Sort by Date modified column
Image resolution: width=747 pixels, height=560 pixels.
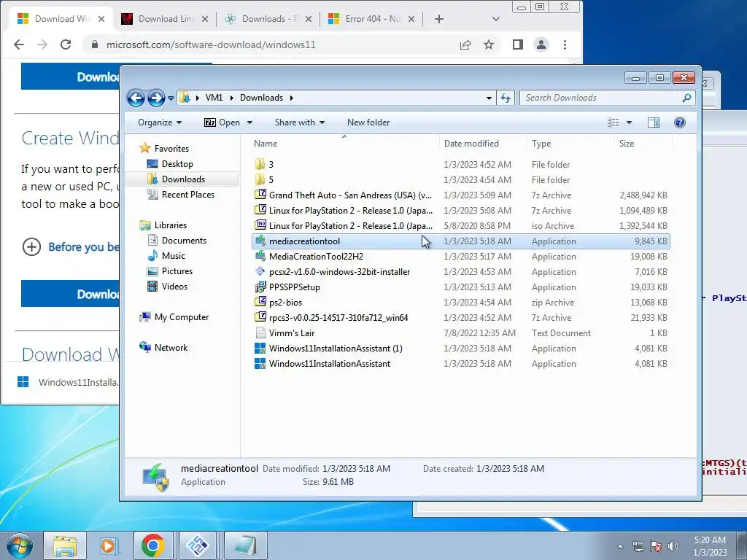click(x=471, y=144)
